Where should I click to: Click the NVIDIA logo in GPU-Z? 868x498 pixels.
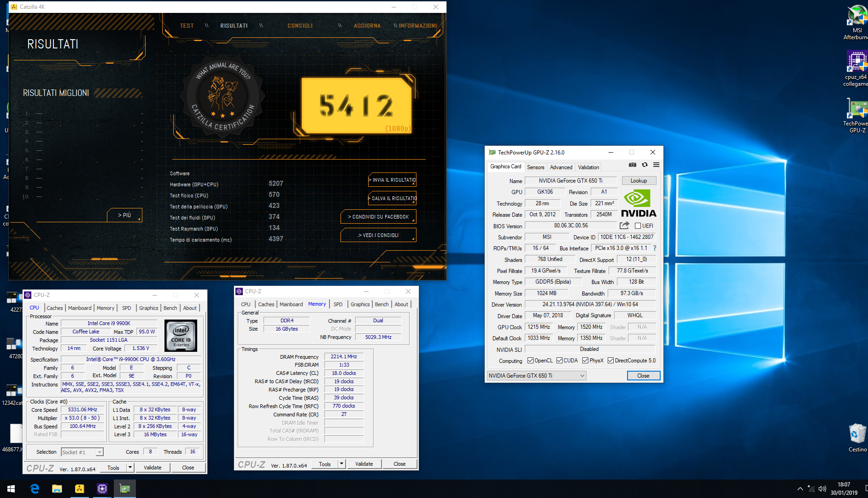point(639,203)
